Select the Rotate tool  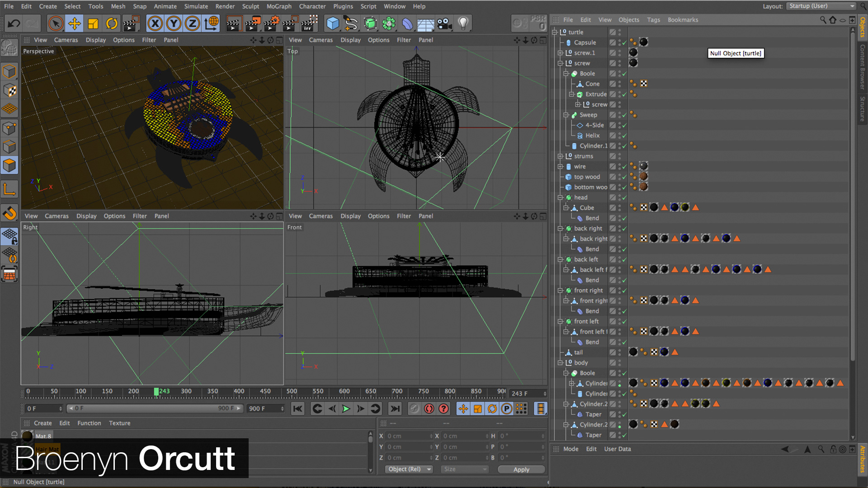tap(112, 23)
